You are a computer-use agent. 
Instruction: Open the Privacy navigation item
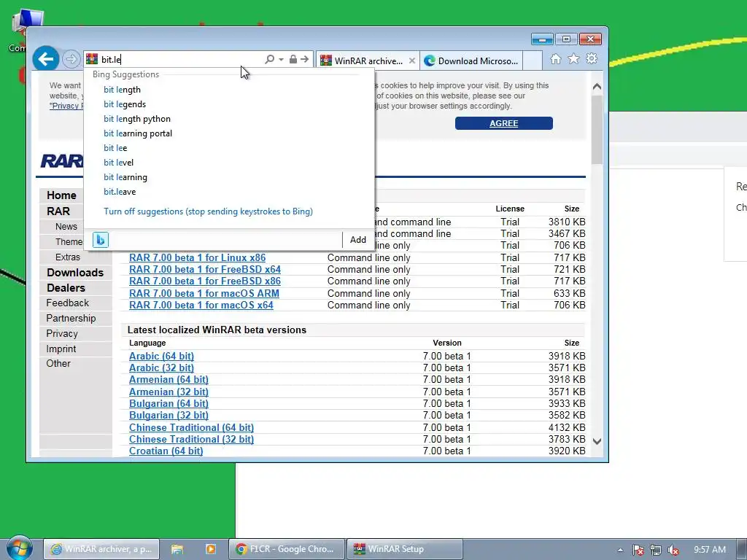pos(62,333)
